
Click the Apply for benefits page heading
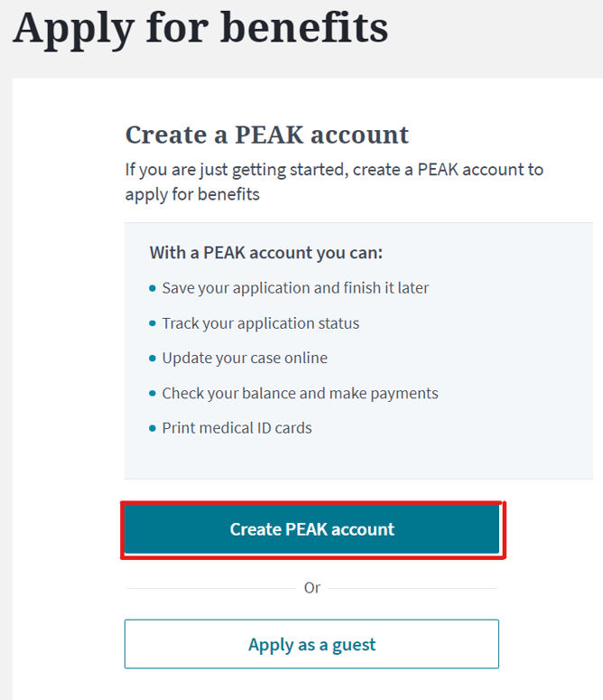200,27
